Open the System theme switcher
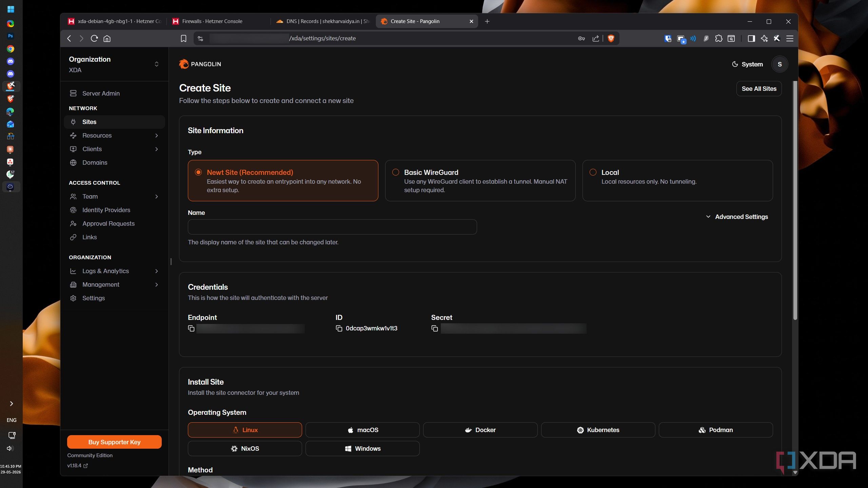868x488 pixels. click(x=747, y=64)
